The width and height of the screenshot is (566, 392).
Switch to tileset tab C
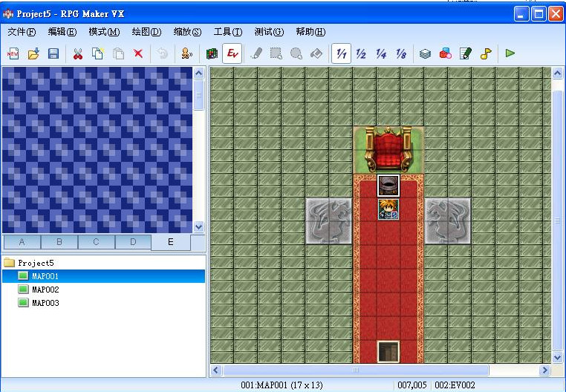[96, 242]
